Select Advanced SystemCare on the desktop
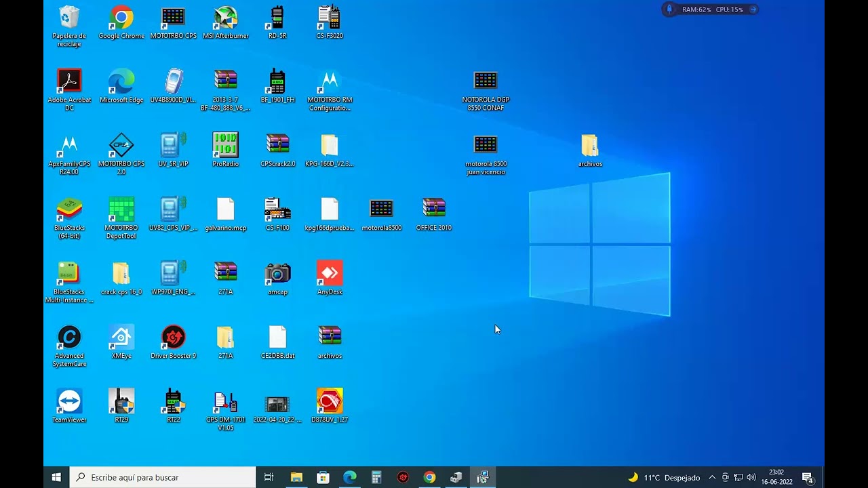868x488 pixels. click(69, 346)
